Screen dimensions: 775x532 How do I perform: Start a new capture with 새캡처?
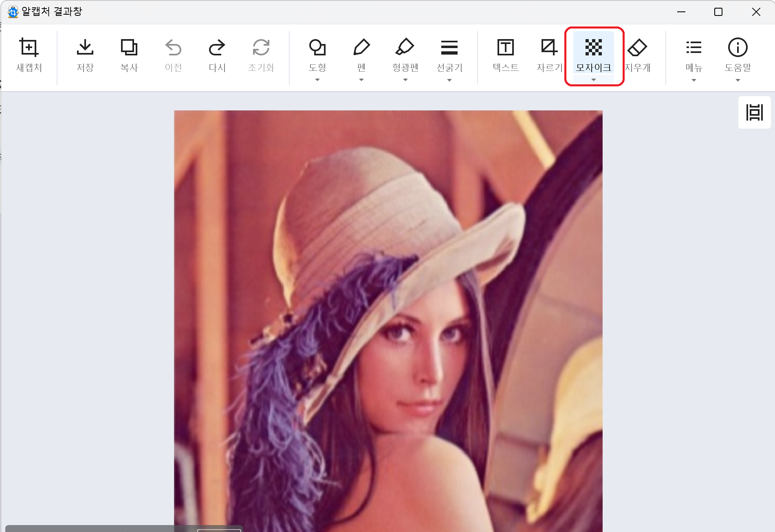point(29,55)
